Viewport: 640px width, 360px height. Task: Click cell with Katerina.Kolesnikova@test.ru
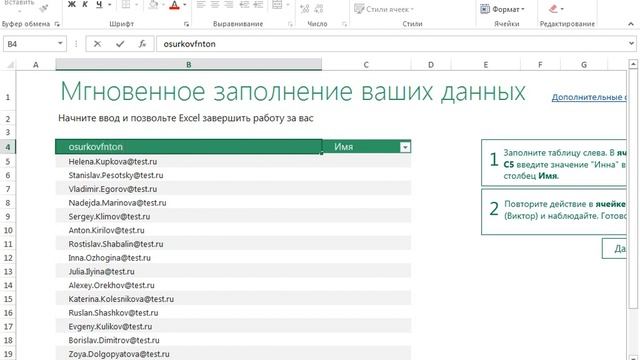tap(189, 299)
